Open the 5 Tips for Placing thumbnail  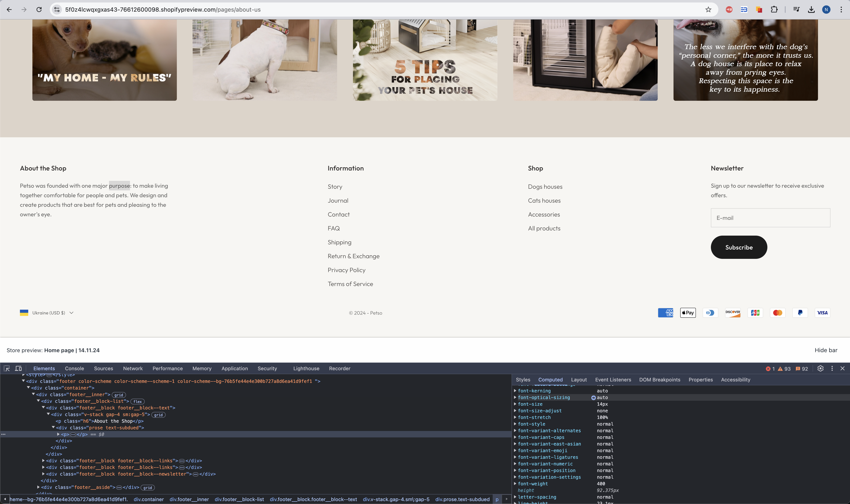425,60
